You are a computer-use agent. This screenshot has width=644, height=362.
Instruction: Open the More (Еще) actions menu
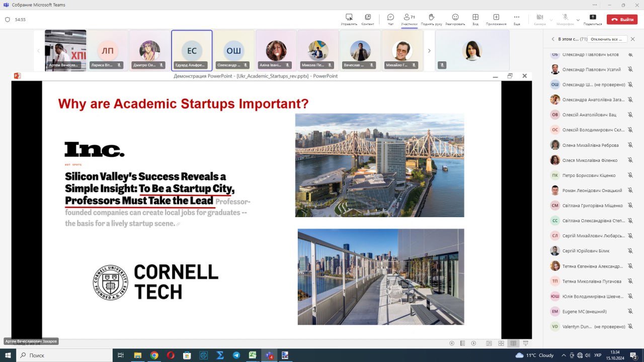point(517,19)
